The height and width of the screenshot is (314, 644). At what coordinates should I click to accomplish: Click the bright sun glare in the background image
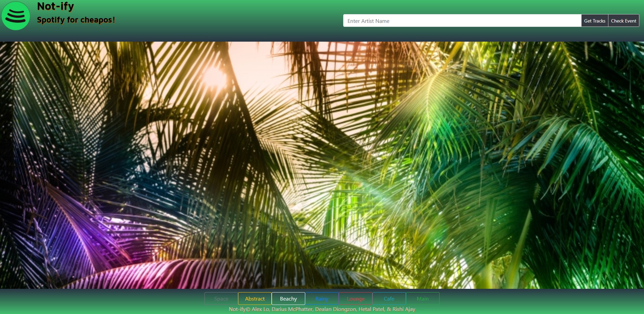[214, 76]
